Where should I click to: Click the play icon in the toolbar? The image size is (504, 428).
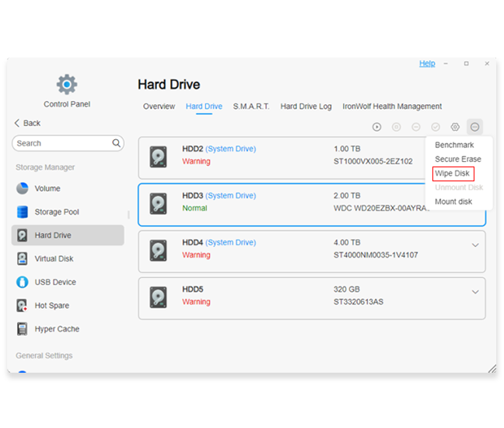coord(376,127)
